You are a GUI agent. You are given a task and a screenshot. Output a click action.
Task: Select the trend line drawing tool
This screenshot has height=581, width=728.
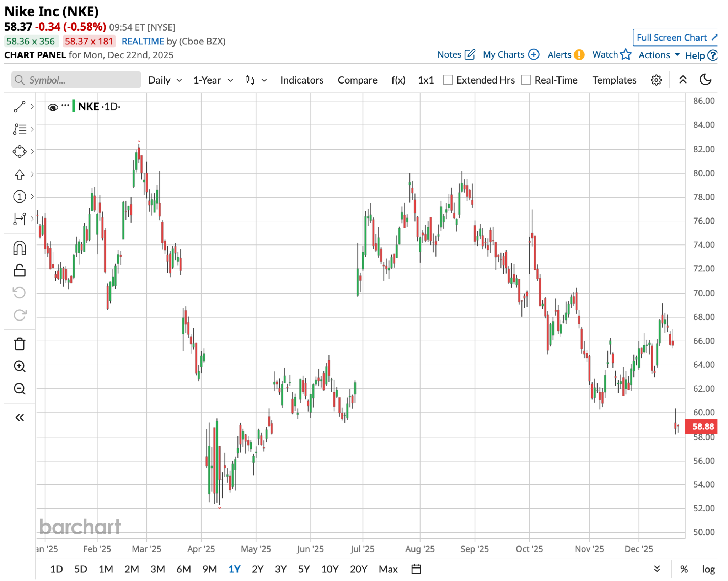point(20,107)
